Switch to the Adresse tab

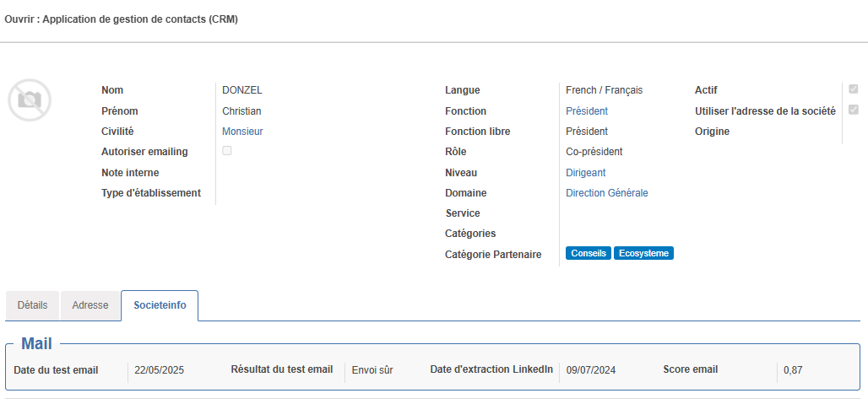coord(90,305)
